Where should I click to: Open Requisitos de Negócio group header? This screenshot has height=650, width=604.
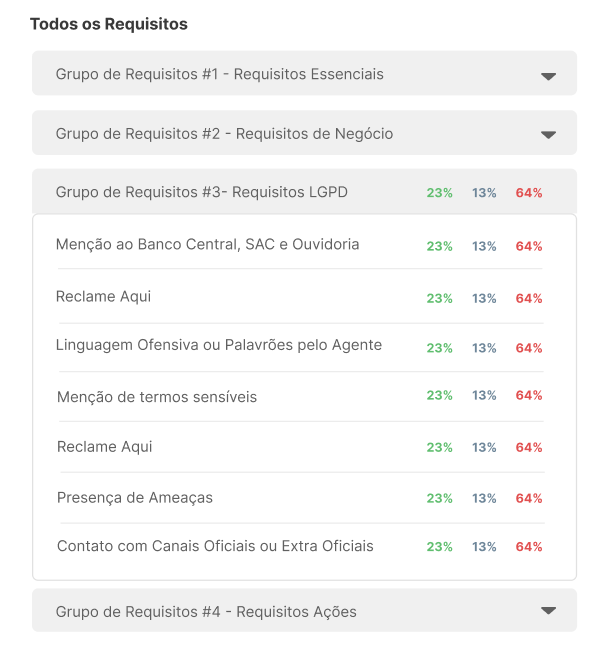pos(304,133)
